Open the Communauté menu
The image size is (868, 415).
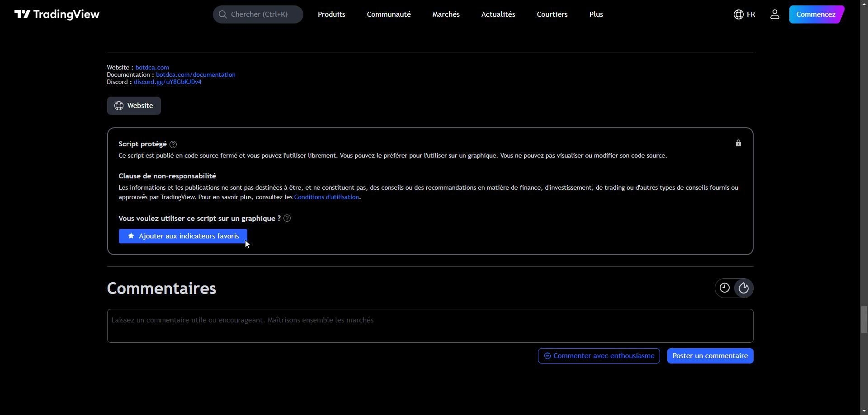(389, 14)
